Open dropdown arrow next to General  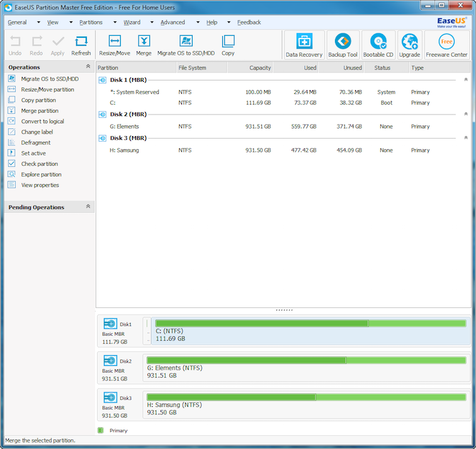(38, 23)
